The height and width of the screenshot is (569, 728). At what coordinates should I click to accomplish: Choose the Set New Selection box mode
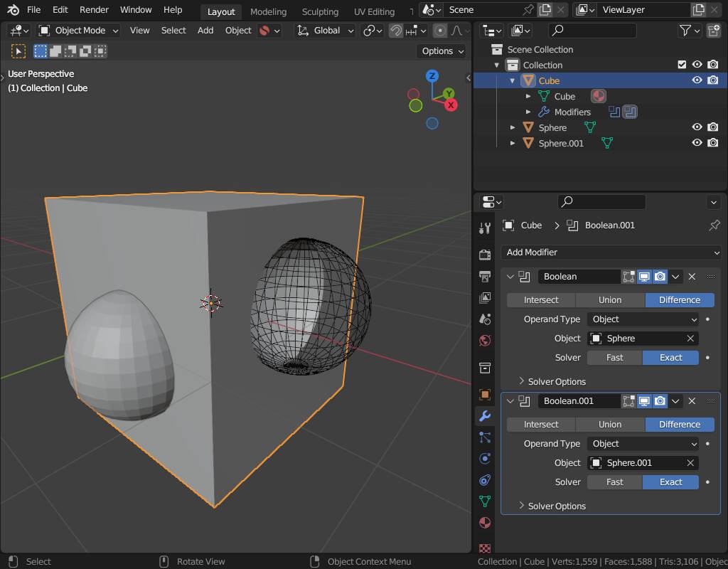click(41, 51)
